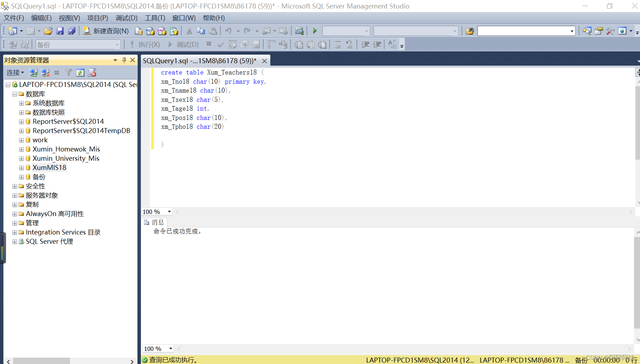This screenshot has height=364, width=640.
Task: Click Connect Object Explorer icon
Action: tap(33, 73)
